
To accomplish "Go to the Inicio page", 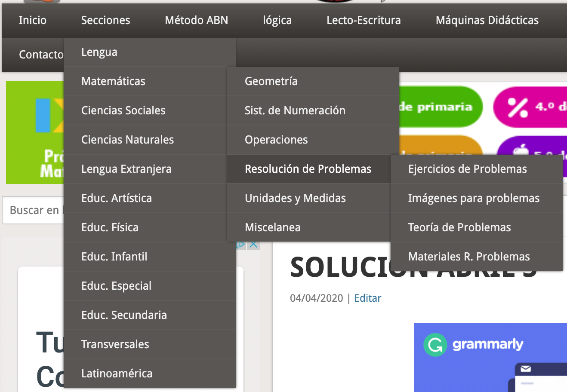I will tap(33, 20).
